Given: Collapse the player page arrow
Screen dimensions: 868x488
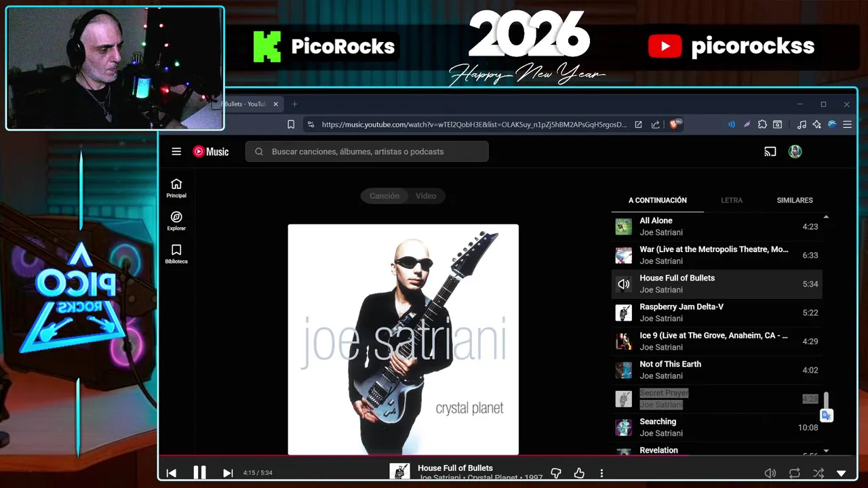Looking at the screenshot, I should [842, 473].
